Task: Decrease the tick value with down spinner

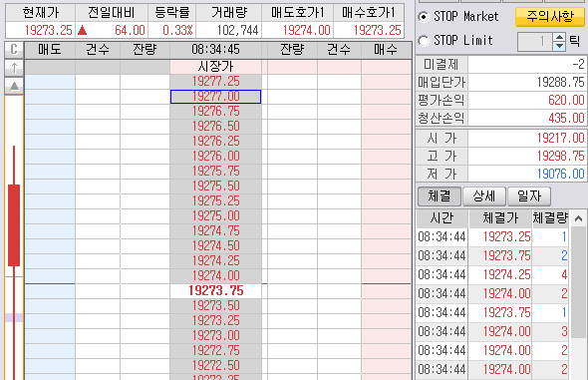Action: 559,46
